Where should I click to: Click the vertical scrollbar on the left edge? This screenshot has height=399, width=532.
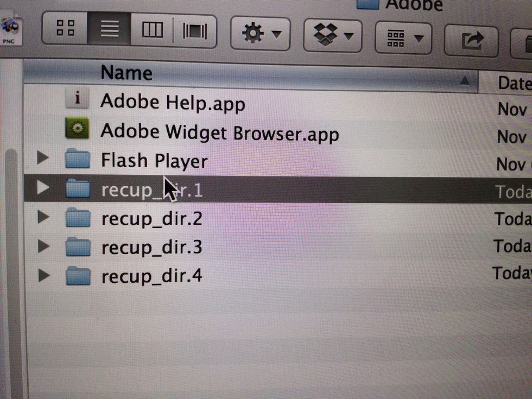12,271
